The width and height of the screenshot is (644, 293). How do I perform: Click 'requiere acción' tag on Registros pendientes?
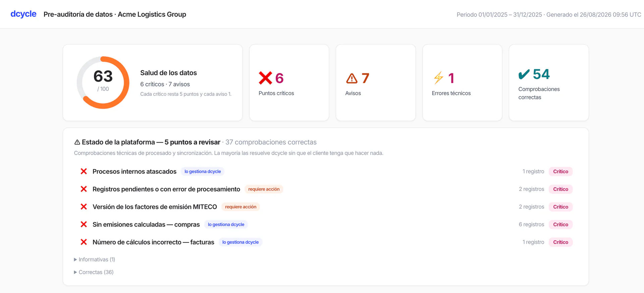click(x=264, y=189)
